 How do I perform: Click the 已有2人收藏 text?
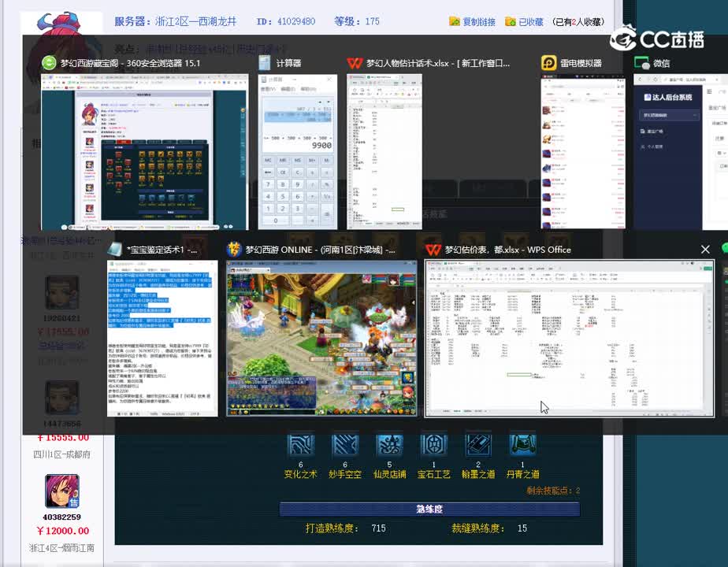[x=578, y=22]
